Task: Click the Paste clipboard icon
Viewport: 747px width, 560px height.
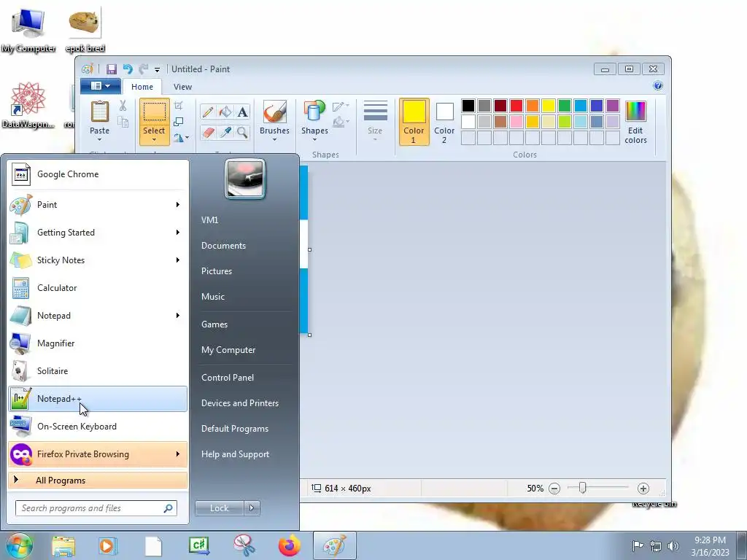Action: point(99,112)
